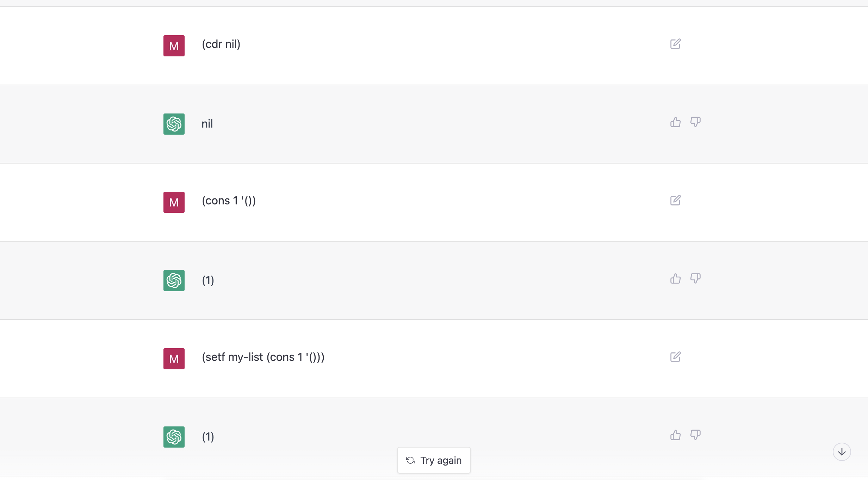Edit the "(cons 1 '())" message
This screenshot has height=480, width=868.
[675, 201]
